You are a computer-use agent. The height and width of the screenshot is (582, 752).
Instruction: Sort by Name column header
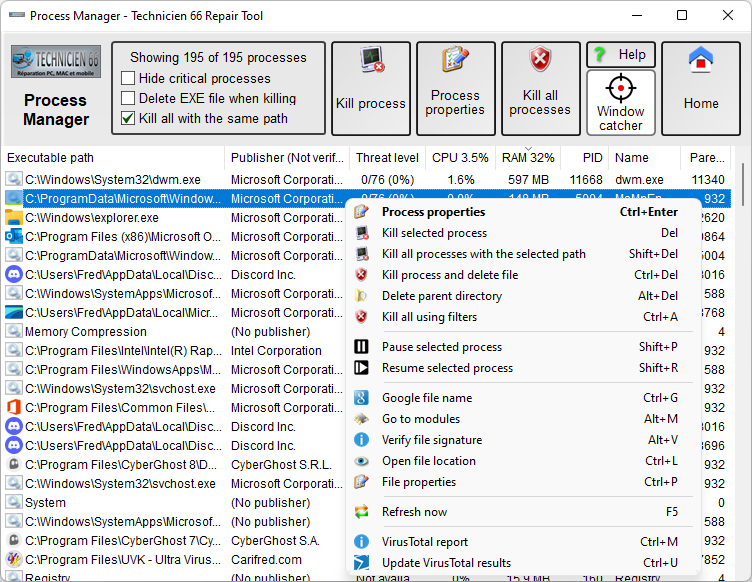point(644,158)
